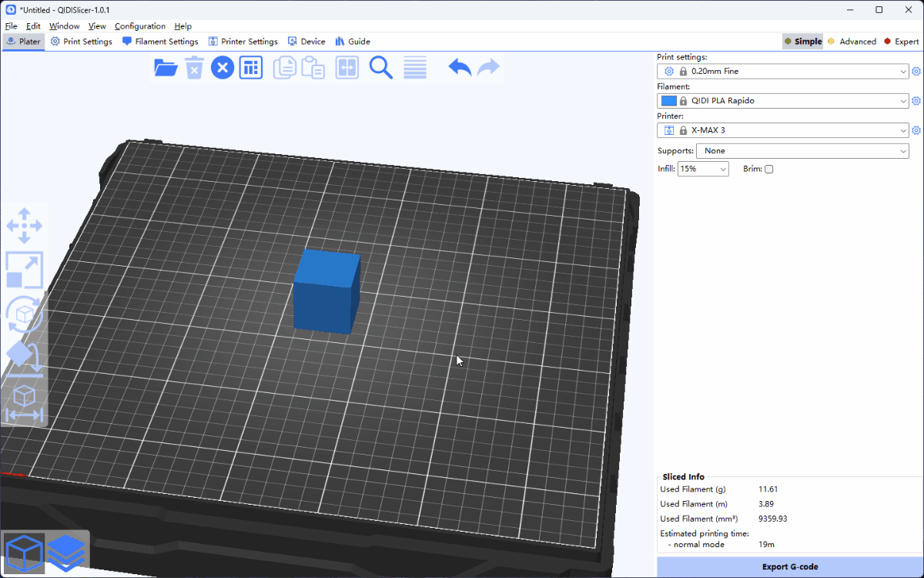Image resolution: width=924 pixels, height=578 pixels.
Task: Select the Move tool in left toolbar
Action: (24, 226)
